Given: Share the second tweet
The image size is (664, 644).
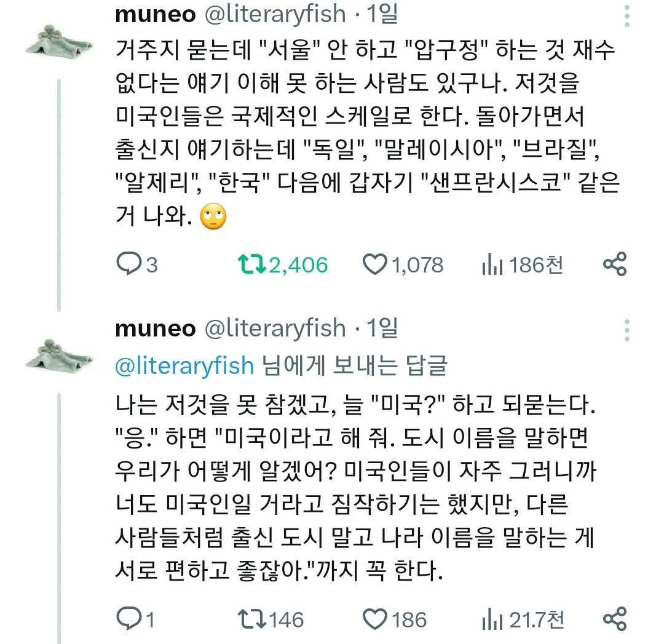Looking at the screenshot, I should (x=614, y=618).
